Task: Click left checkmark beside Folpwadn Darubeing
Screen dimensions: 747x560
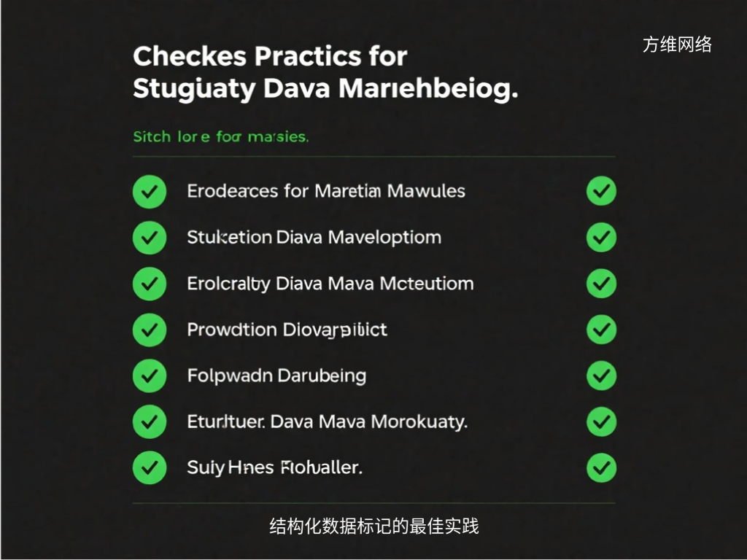Action: 150,376
